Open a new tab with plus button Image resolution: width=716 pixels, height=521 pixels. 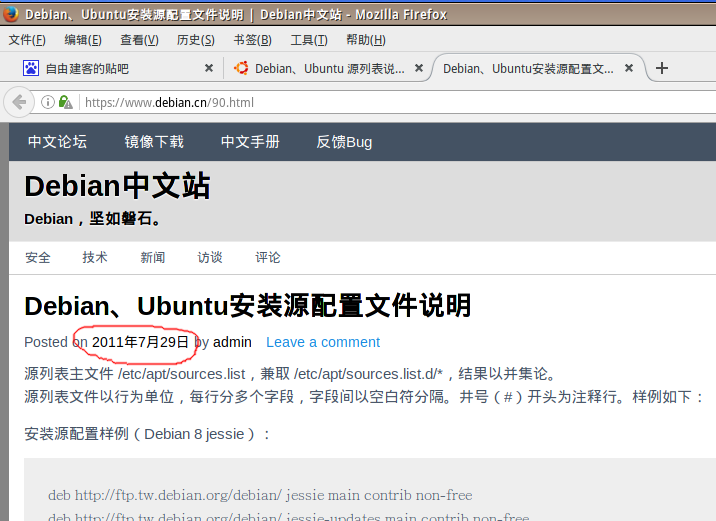(662, 68)
